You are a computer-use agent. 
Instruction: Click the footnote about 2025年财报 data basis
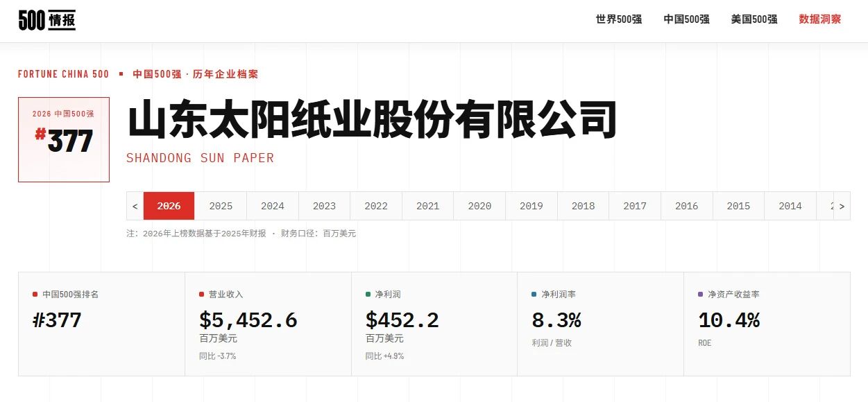pyautogui.click(x=241, y=234)
